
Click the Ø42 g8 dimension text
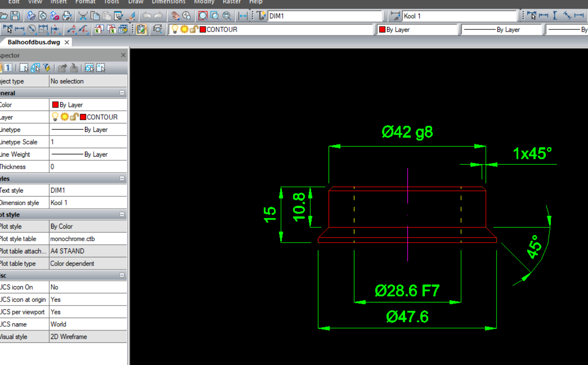(407, 132)
